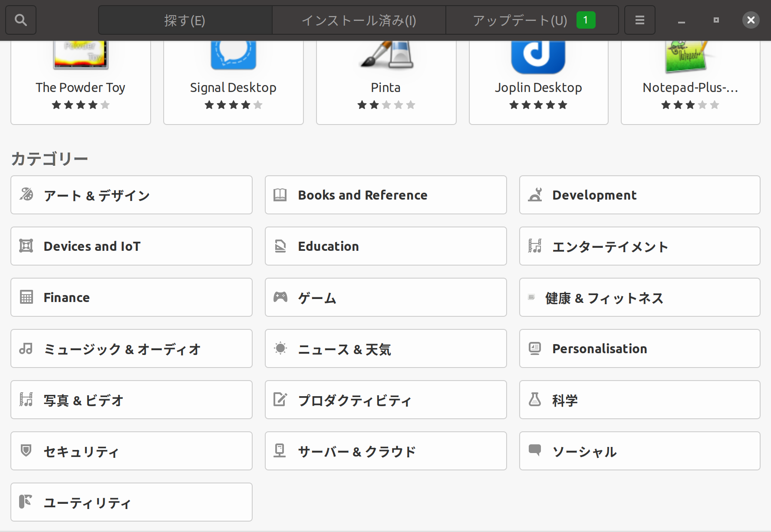
Task: Select the Personalisation label
Action: pos(600,349)
